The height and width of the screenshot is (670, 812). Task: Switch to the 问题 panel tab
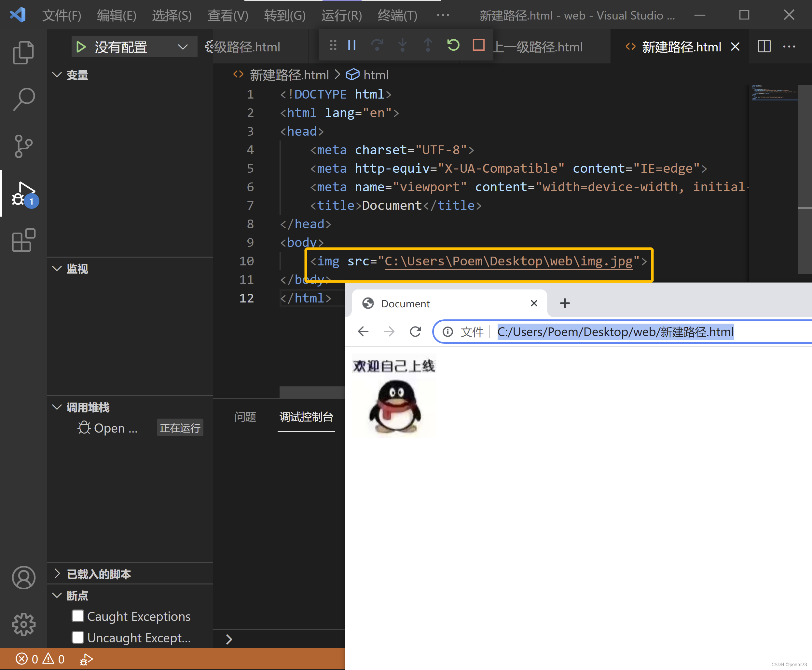245,417
